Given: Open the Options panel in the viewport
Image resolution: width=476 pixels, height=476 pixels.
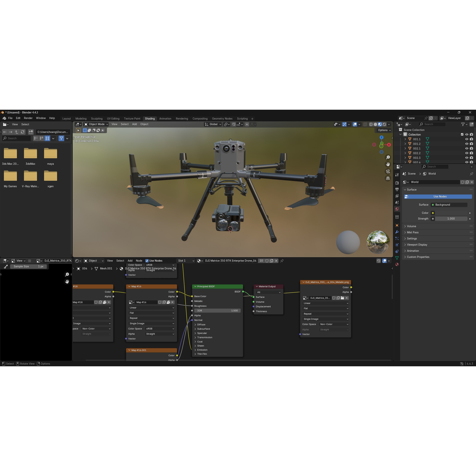Looking at the screenshot, I should coord(383,130).
